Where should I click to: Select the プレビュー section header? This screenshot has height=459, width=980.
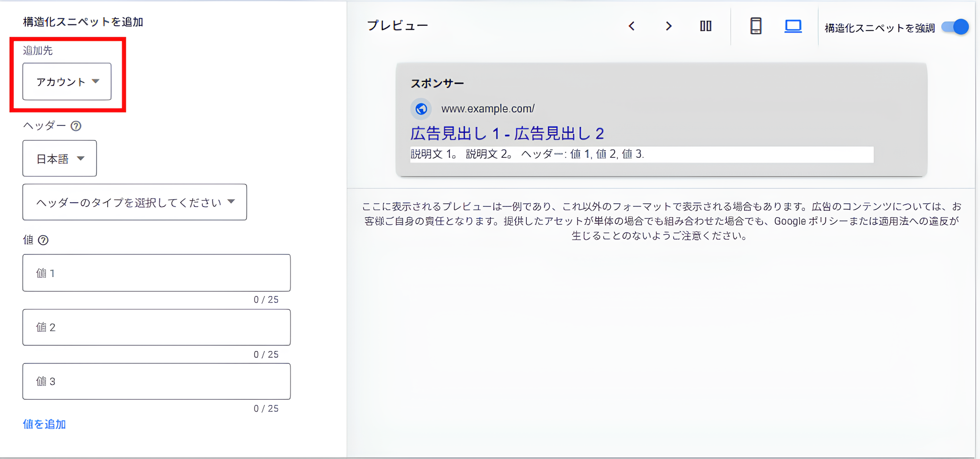(397, 25)
